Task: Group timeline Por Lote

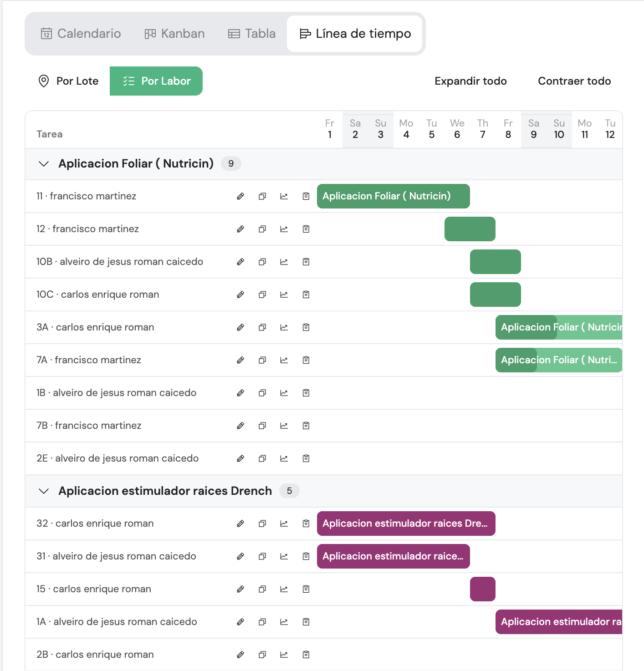Action: point(68,81)
